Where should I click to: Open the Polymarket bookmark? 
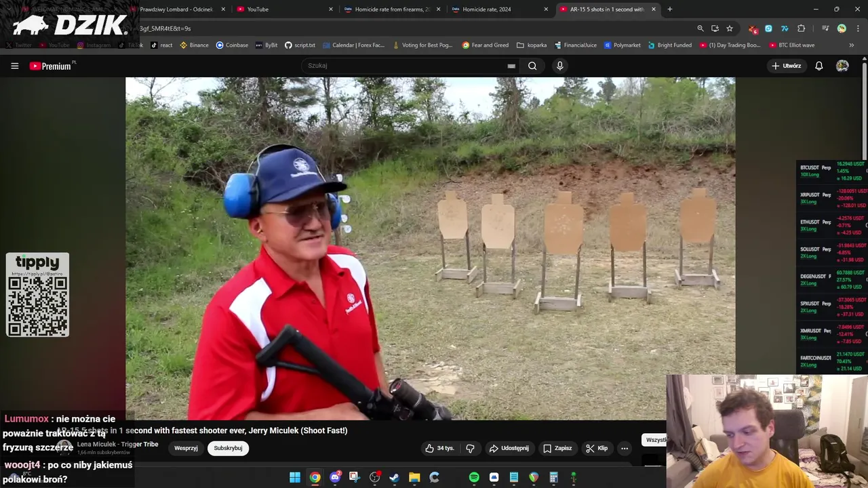pos(623,45)
